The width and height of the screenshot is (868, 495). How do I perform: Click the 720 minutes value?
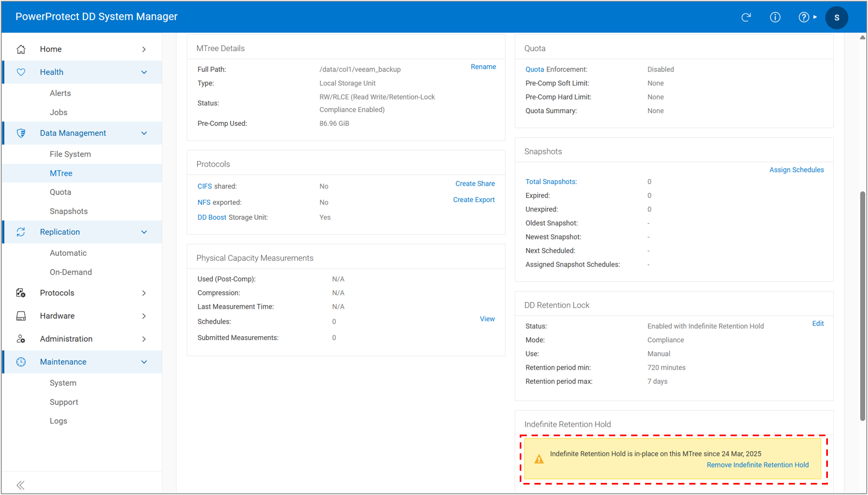coord(666,368)
